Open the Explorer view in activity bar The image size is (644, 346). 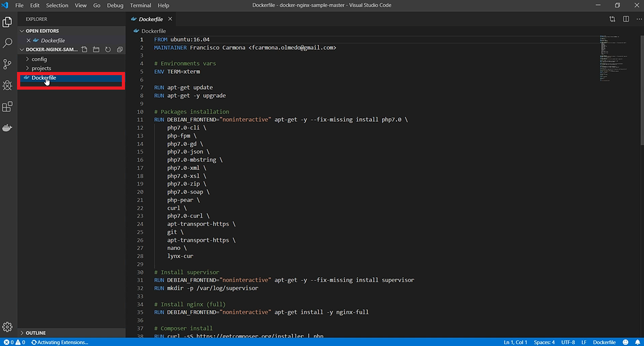[x=8, y=21]
